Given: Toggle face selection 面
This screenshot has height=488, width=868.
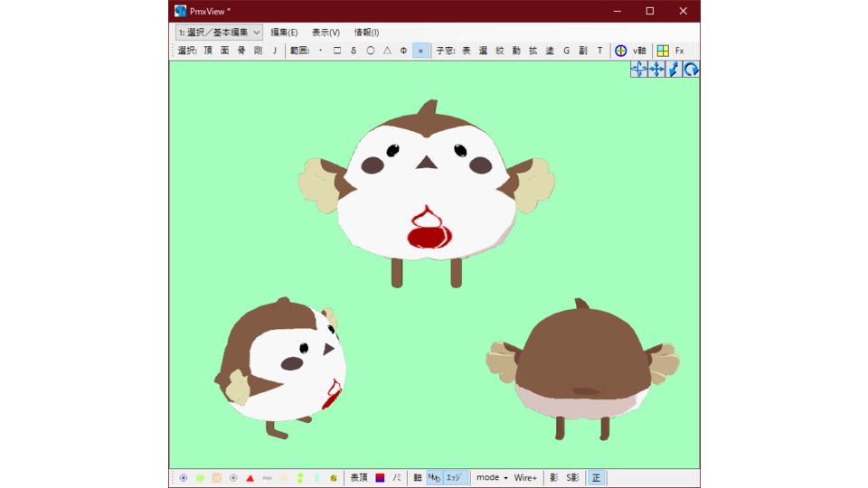Looking at the screenshot, I should pyautogui.click(x=225, y=51).
